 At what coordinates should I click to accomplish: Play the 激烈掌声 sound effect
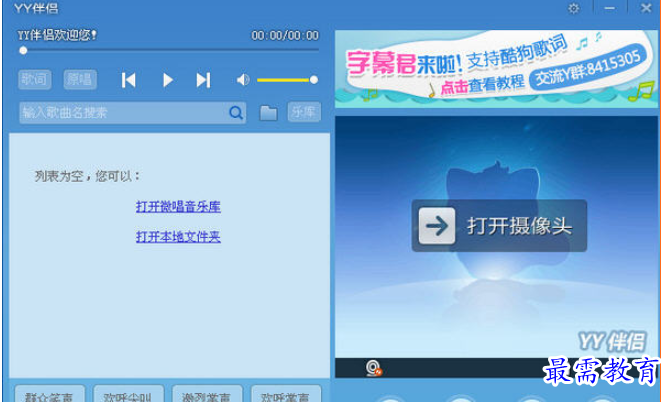(207, 395)
